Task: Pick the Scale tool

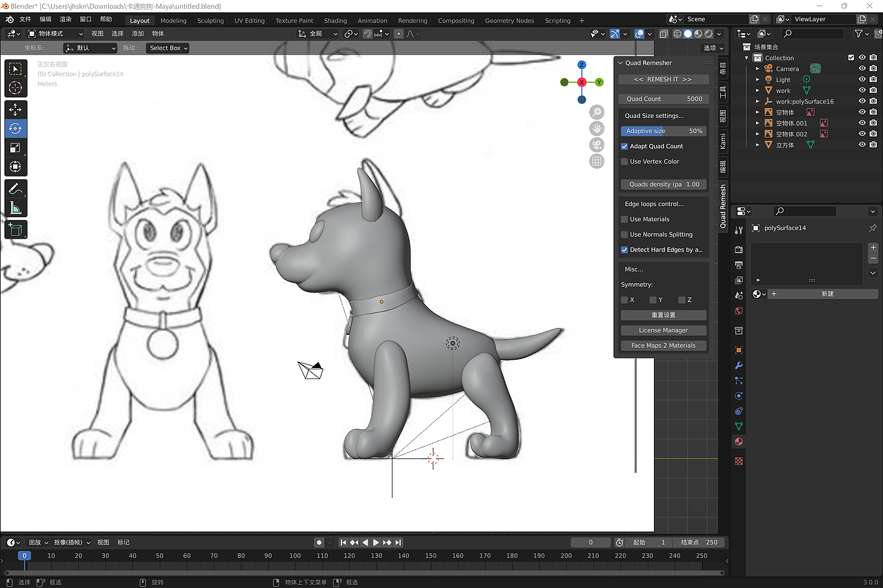Action: tap(16, 148)
